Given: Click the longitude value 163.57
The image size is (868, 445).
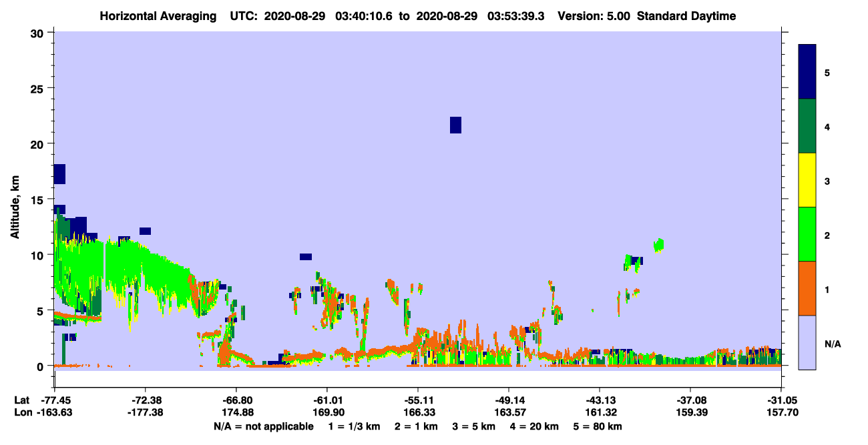Looking at the screenshot, I should point(509,413).
